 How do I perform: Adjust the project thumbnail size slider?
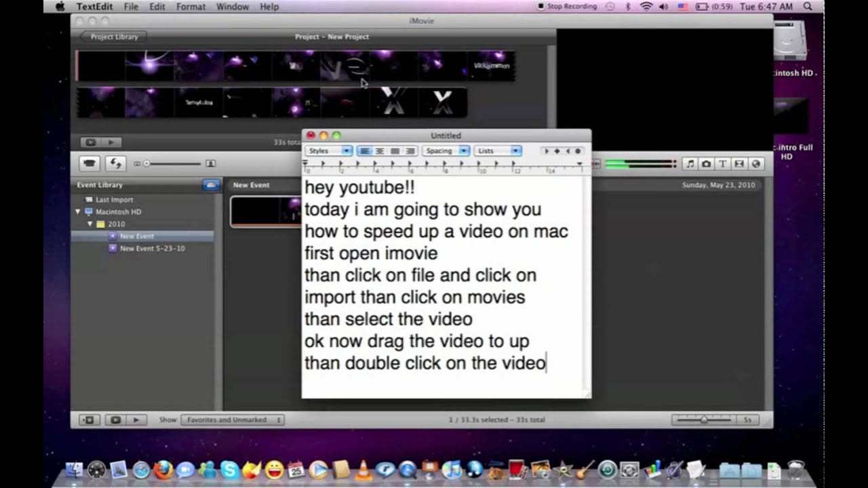175,163
